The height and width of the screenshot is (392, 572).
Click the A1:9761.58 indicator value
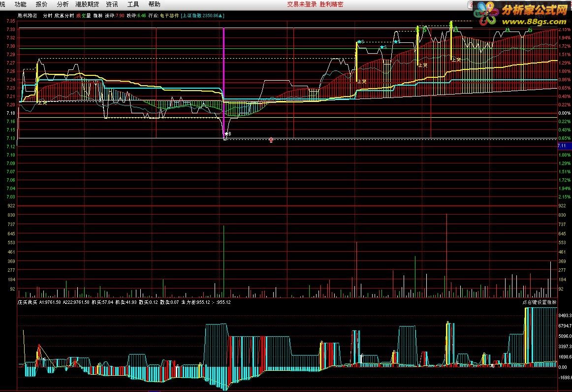point(50,302)
